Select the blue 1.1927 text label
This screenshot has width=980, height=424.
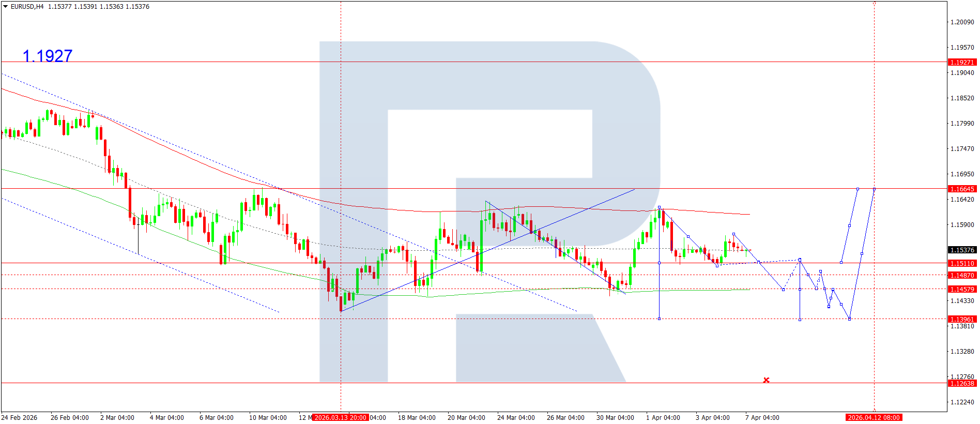48,55
